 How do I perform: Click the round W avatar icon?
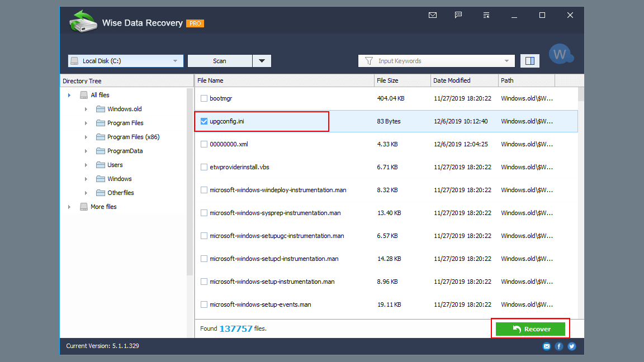(560, 54)
